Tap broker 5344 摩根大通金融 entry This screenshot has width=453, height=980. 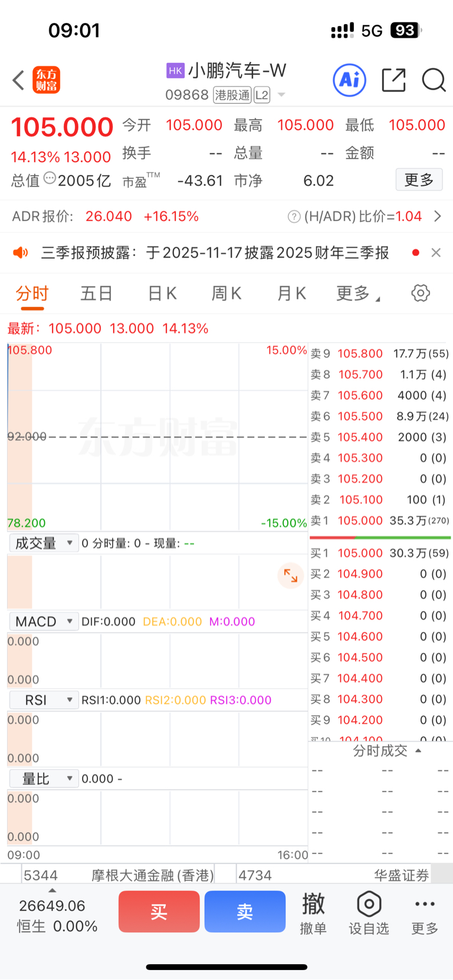click(x=118, y=875)
